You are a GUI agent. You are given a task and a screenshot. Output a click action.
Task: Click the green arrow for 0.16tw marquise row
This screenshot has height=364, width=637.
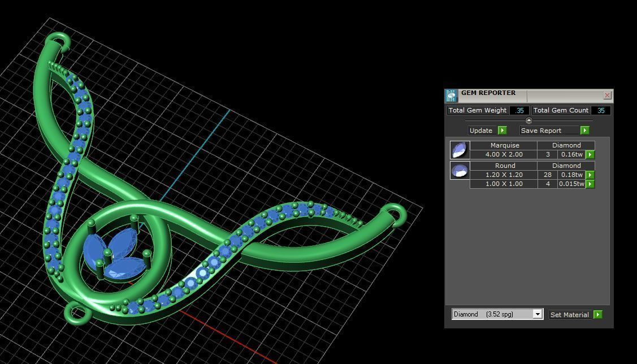(590, 154)
